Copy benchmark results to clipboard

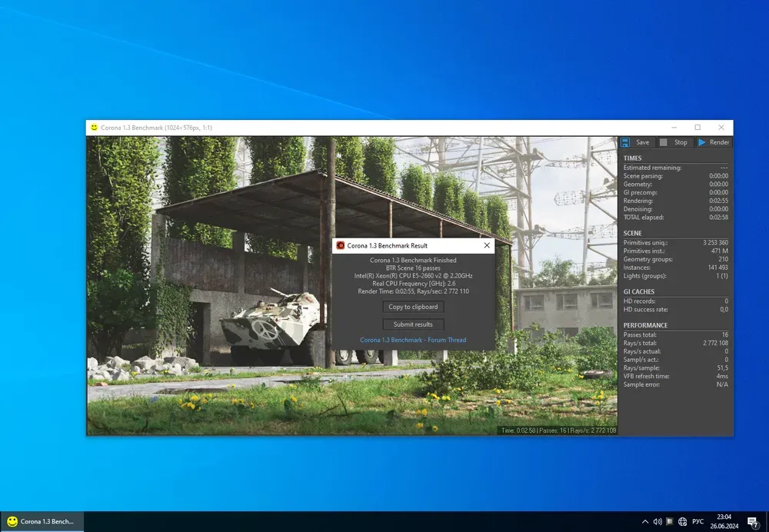(x=413, y=307)
